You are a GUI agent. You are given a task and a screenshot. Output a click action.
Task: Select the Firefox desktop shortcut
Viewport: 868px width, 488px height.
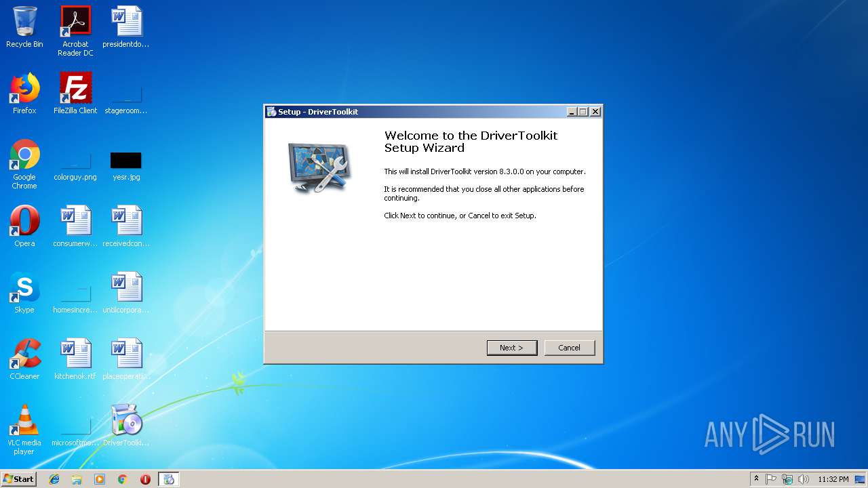[x=24, y=94]
